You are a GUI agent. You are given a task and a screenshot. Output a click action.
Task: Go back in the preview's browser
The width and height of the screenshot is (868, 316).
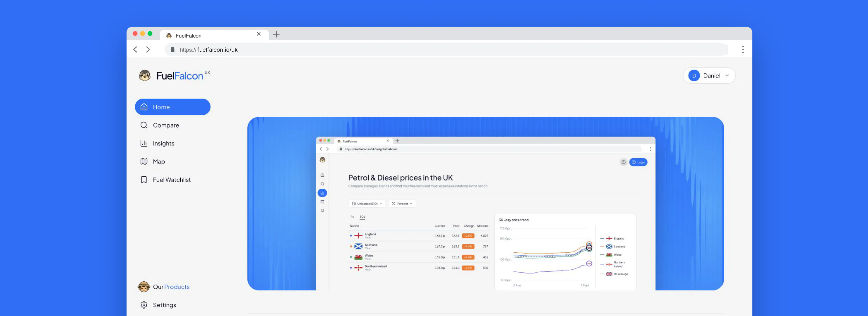click(x=321, y=149)
